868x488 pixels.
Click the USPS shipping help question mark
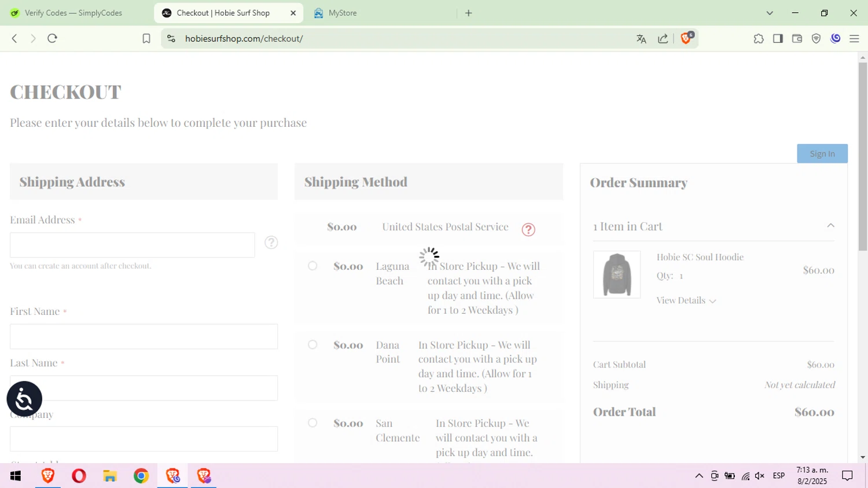click(x=528, y=229)
